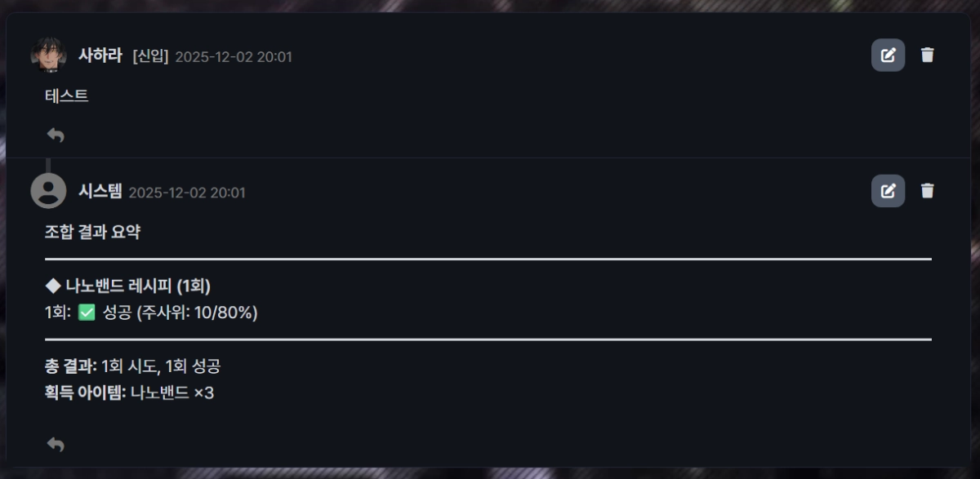This screenshot has height=479, width=980.
Task: Click the trash icon on the 시스템 message
Action: [927, 192]
